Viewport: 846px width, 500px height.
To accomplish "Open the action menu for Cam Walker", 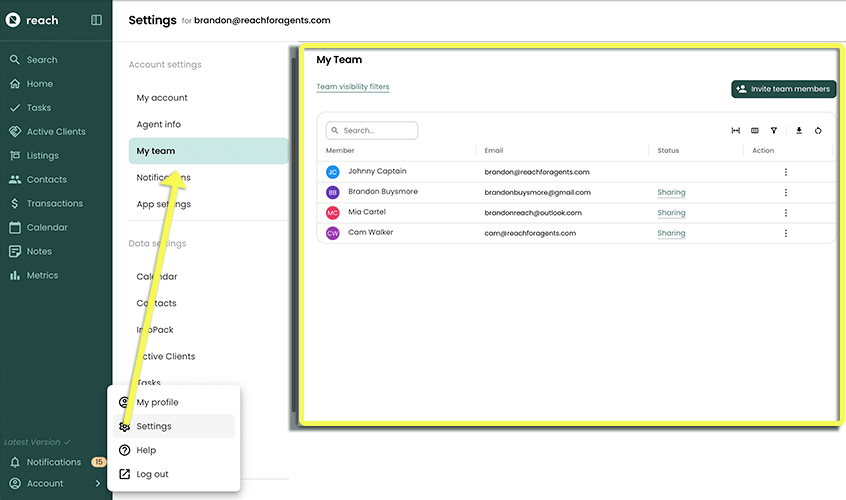I will coord(786,233).
